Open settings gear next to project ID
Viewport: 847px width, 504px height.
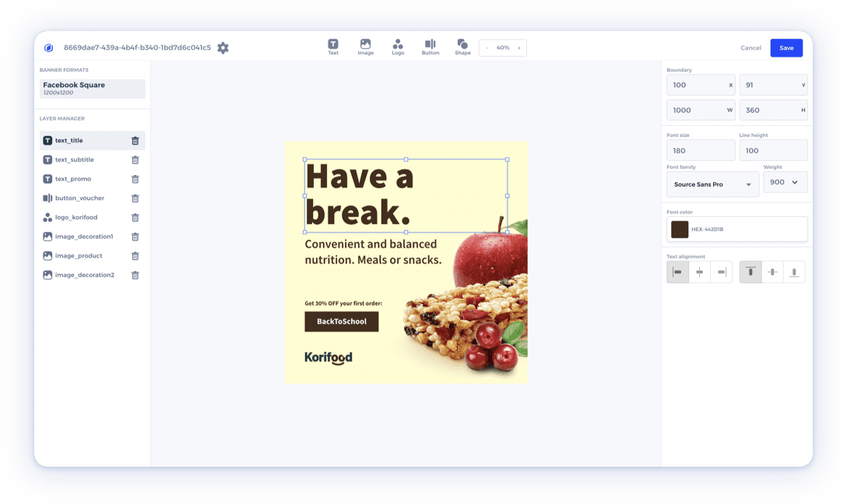223,48
